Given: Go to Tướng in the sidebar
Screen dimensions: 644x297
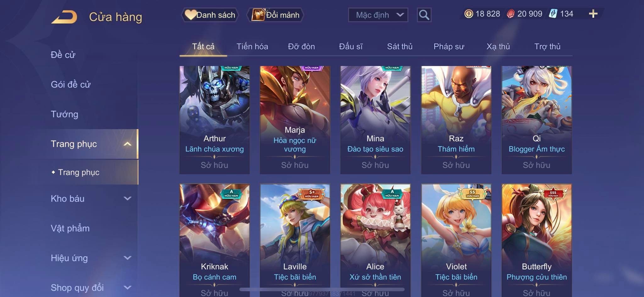Looking at the screenshot, I should pyautogui.click(x=64, y=114).
